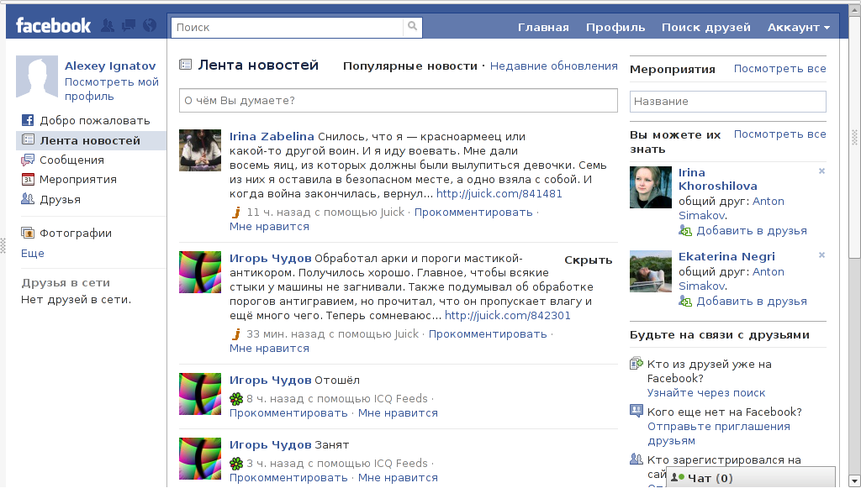
Task: Expand Еще in the left sidebar
Action: [33, 253]
